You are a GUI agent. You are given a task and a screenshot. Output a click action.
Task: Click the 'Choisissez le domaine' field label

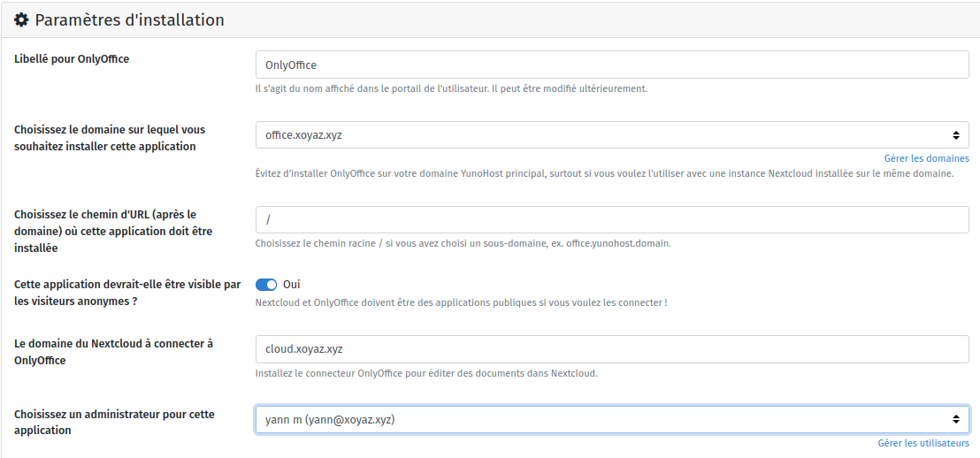coord(109,138)
